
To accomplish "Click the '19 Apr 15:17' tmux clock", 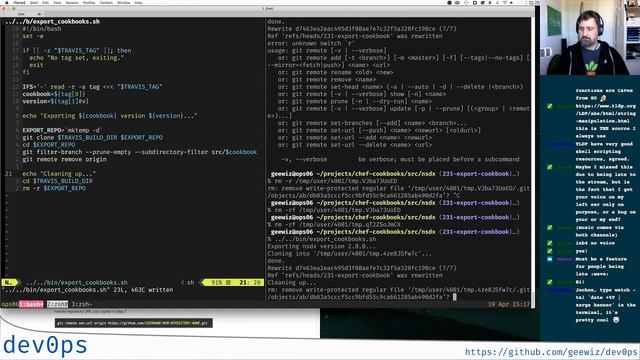I will tap(508, 304).
